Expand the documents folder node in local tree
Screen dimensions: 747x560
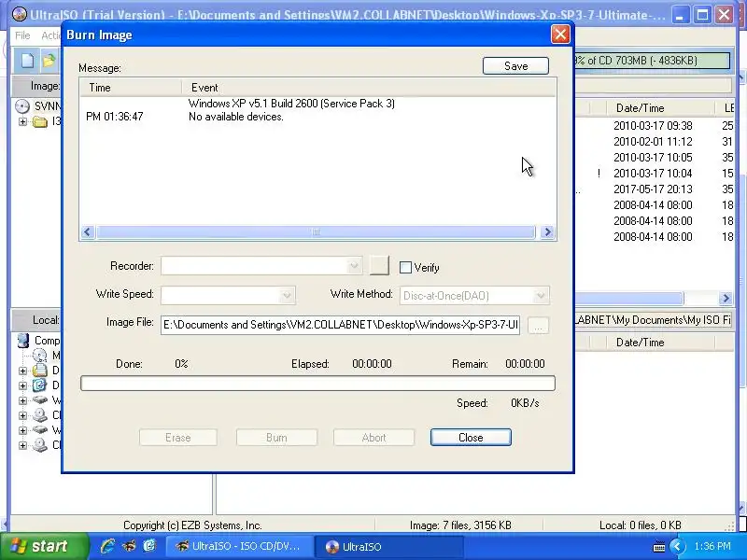pyautogui.click(x=22, y=371)
